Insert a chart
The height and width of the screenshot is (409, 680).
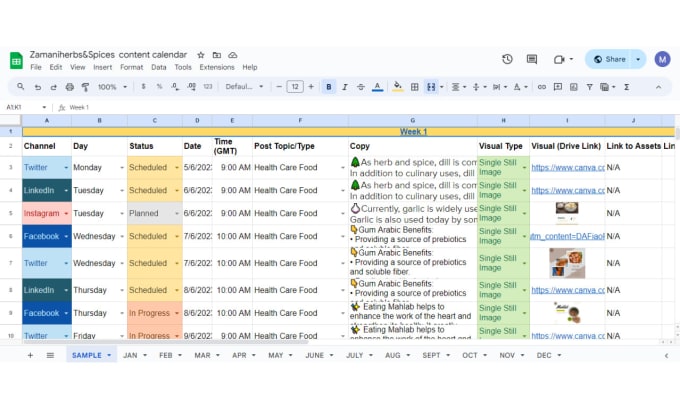click(574, 87)
